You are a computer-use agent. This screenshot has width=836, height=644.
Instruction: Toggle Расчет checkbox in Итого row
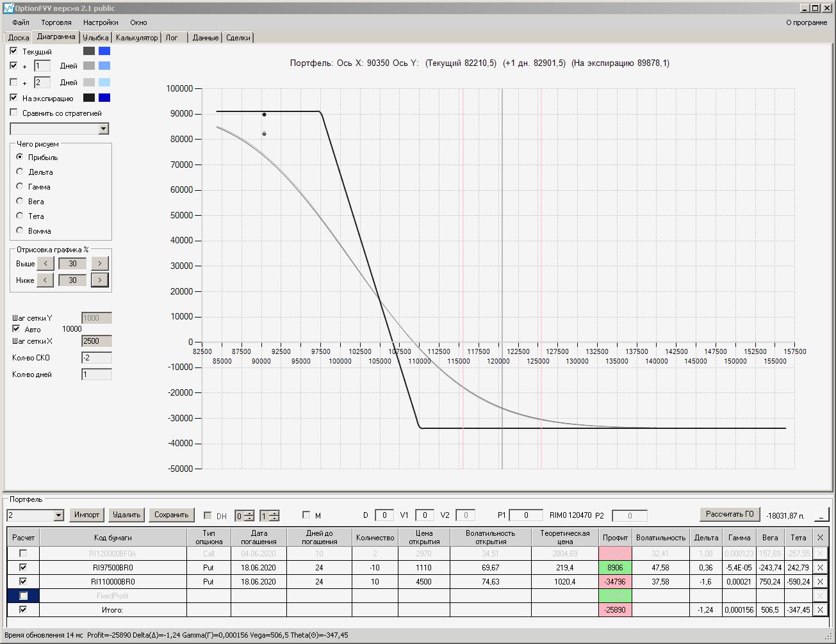(x=23, y=609)
